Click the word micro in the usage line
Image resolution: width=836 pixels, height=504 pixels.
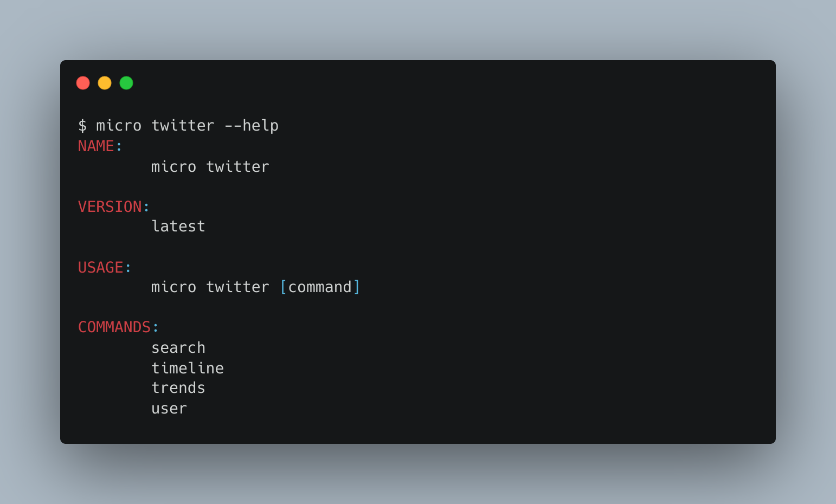[x=173, y=287]
